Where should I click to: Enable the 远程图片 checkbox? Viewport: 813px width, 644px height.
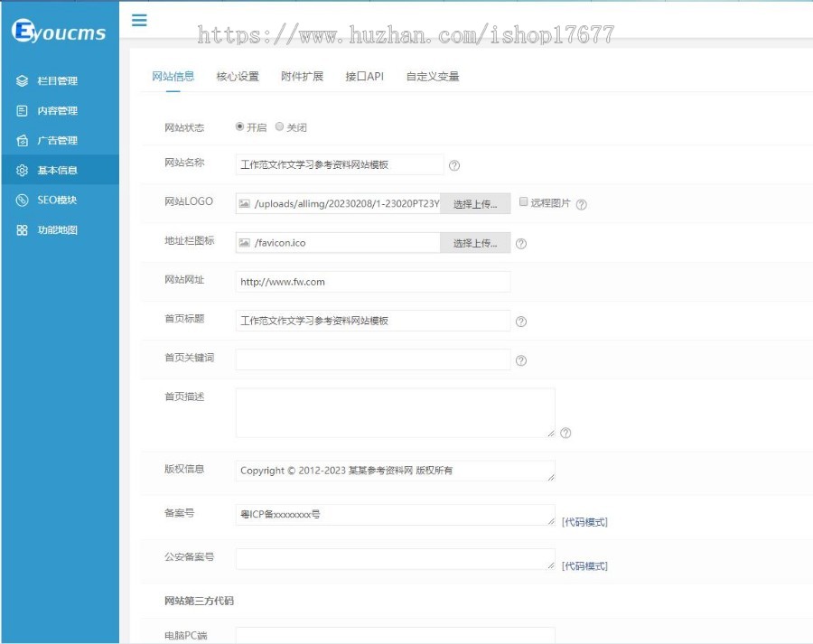pyautogui.click(x=524, y=201)
